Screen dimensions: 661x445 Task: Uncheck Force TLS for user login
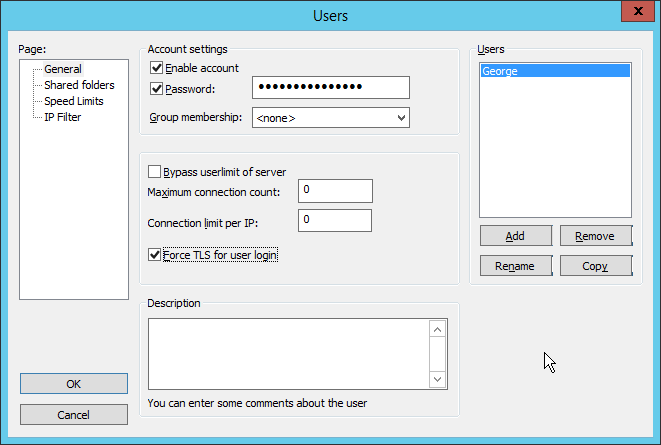point(154,255)
